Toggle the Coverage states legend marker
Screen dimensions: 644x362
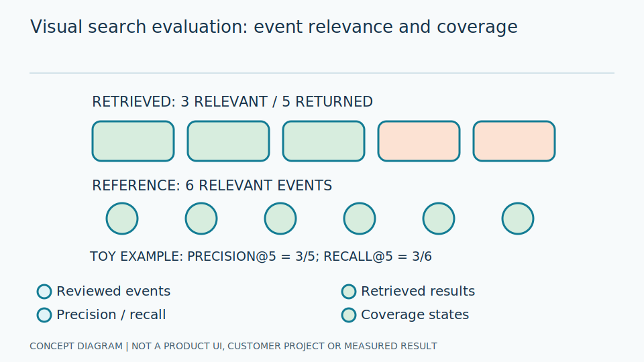(349, 315)
